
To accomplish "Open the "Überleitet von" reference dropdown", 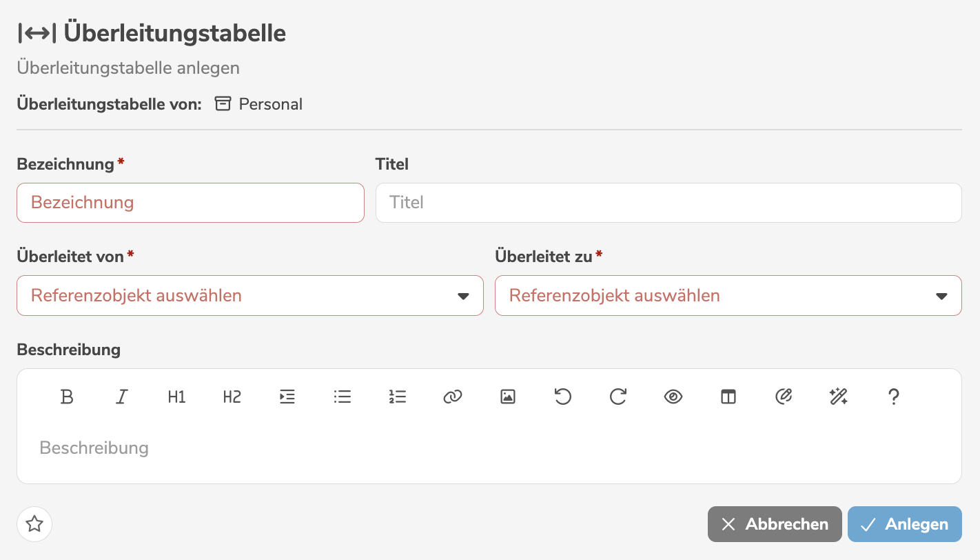I will (249, 296).
